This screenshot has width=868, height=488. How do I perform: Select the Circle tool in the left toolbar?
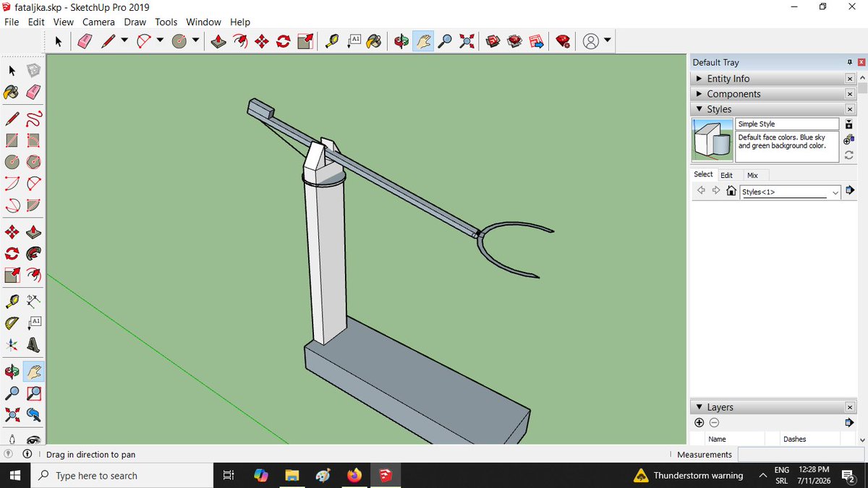pos(12,161)
